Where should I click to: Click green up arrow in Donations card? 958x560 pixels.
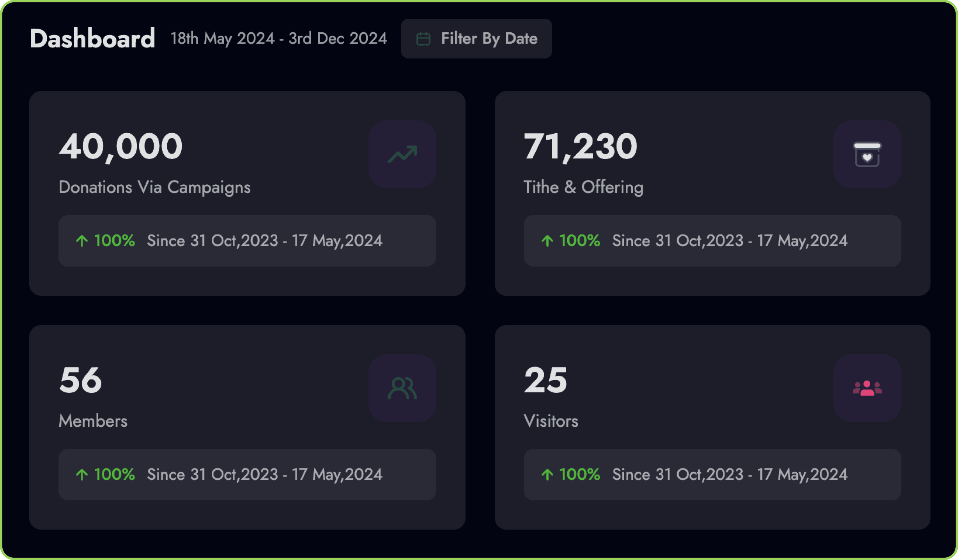click(x=82, y=241)
